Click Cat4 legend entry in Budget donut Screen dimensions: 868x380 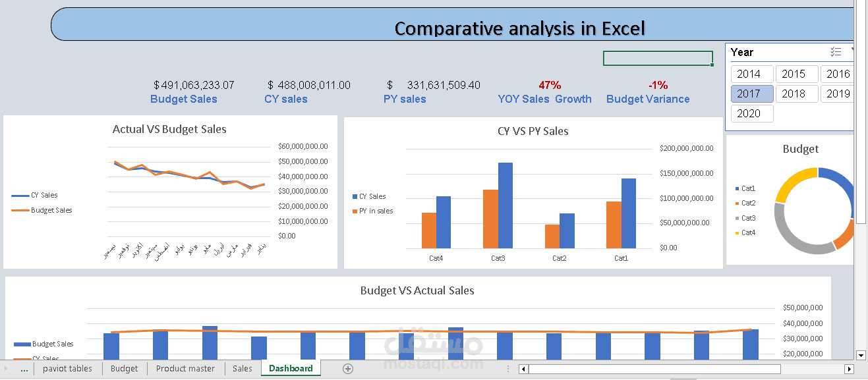(x=745, y=233)
